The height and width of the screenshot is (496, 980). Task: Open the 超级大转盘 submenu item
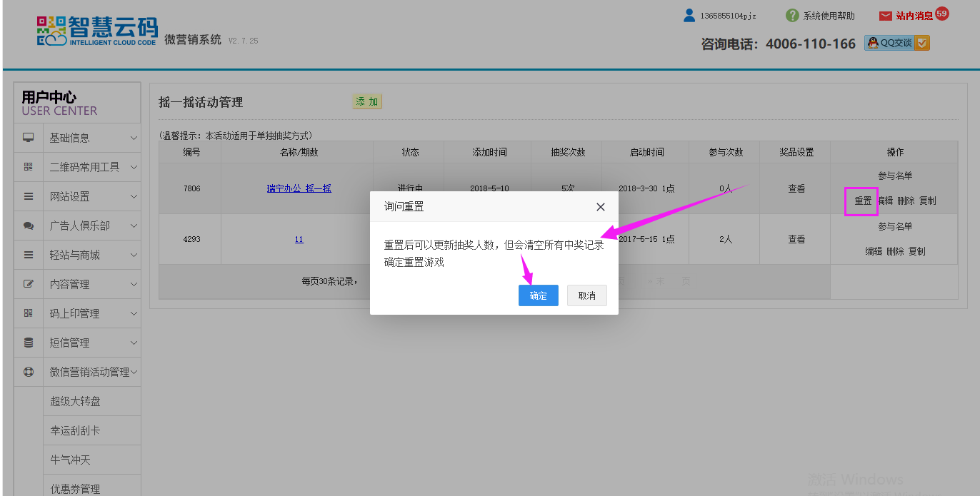point(75,401)
